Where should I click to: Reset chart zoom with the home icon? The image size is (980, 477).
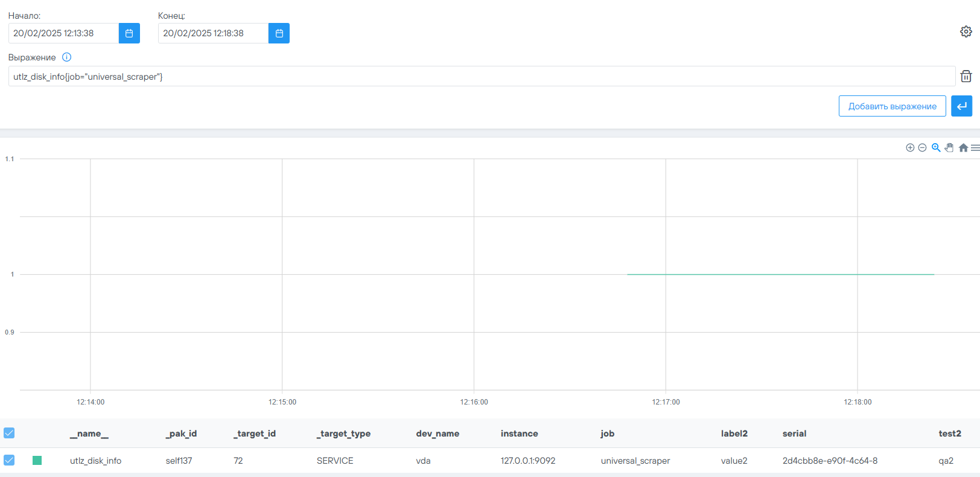tap(963, 148)
